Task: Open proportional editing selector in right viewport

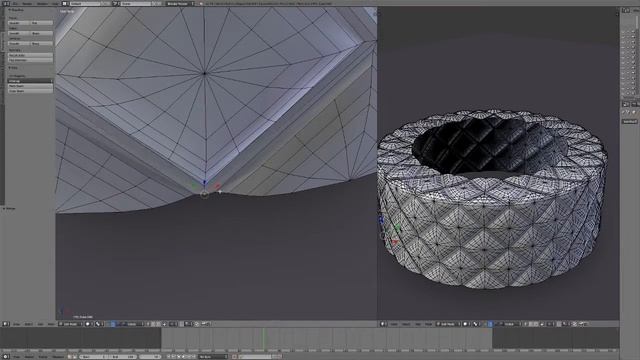Action: click(550, 324)
